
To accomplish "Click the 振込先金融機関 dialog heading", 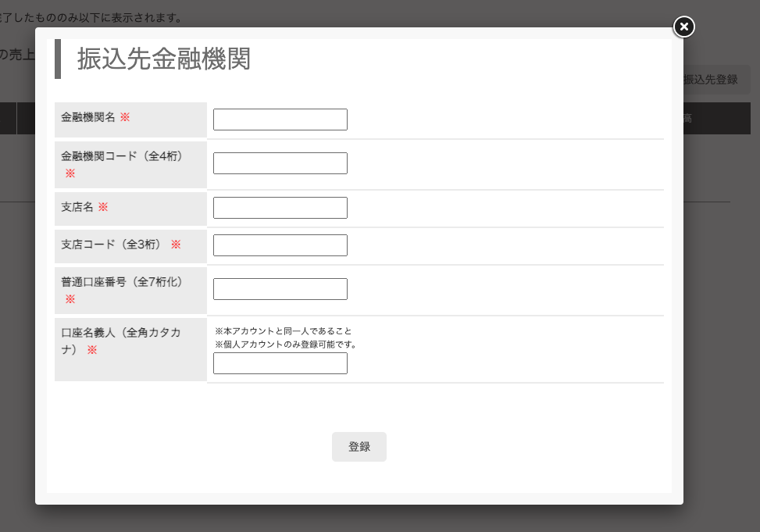I will 164,59.
